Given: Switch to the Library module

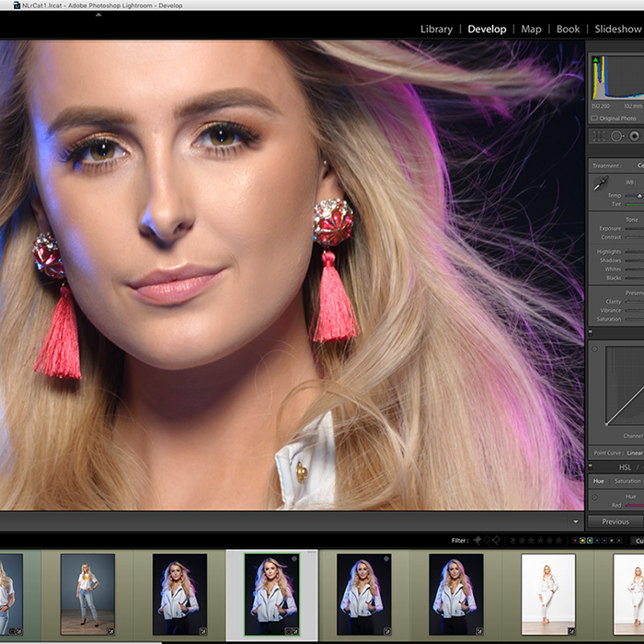Looking at the screenshot, I should point(436,29).
